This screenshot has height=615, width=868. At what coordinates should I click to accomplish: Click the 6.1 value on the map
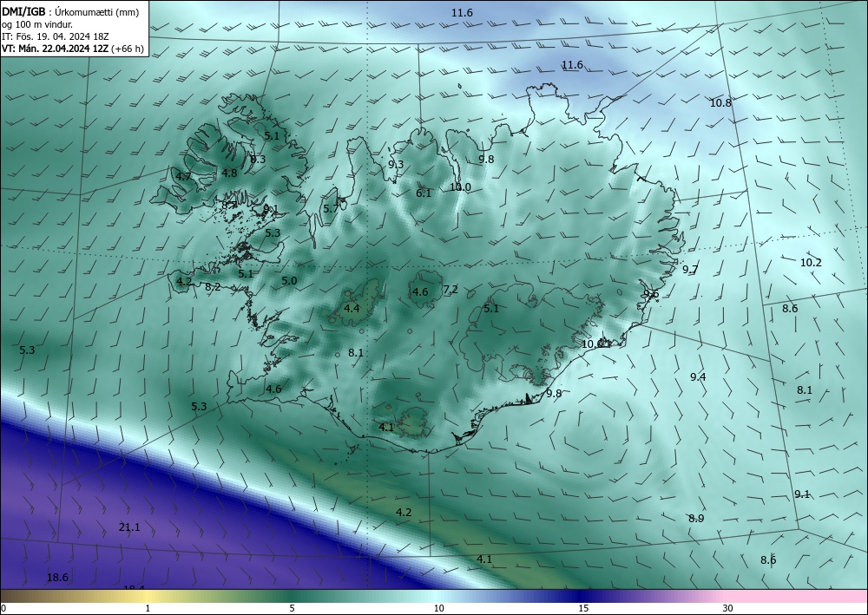[x=424, y=193]
